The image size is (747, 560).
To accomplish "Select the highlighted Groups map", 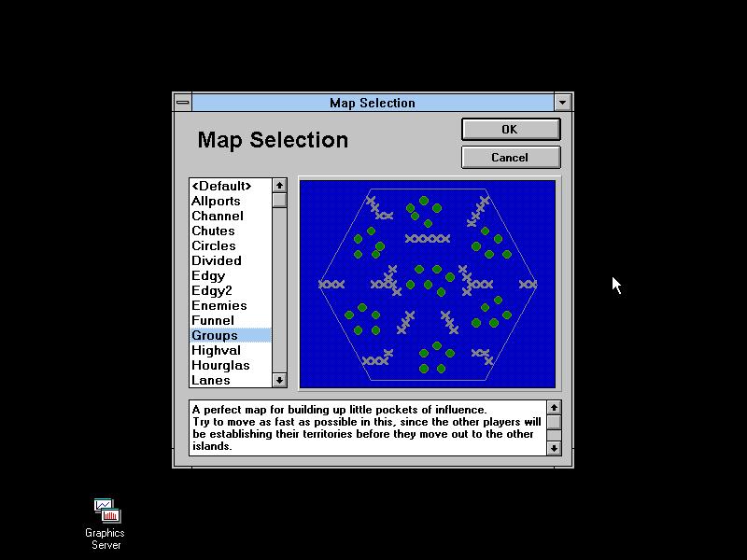I will click(x=231, y=335).
